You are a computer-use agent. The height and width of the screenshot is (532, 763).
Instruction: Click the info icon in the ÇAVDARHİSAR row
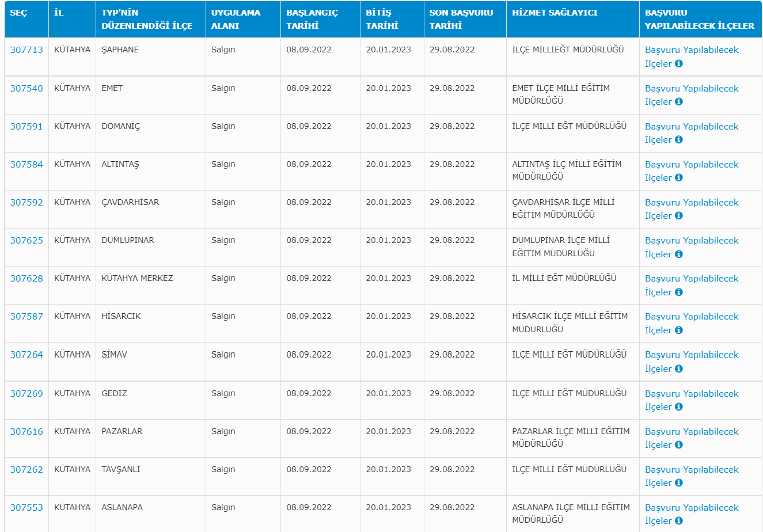(678, 216)
